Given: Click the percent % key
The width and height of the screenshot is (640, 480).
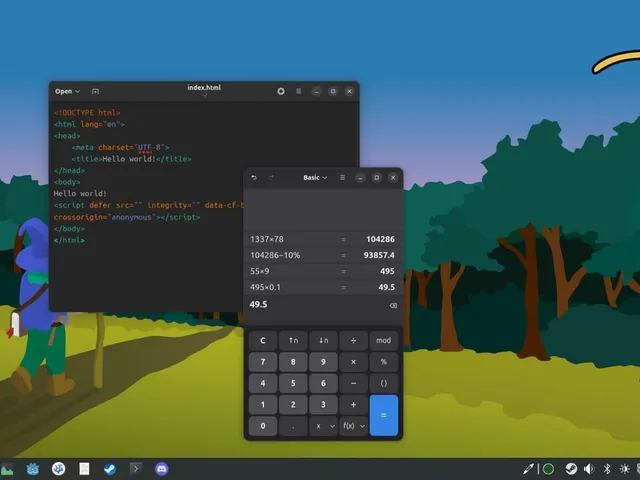Looking at the screenshot, I should pos(384,362).
